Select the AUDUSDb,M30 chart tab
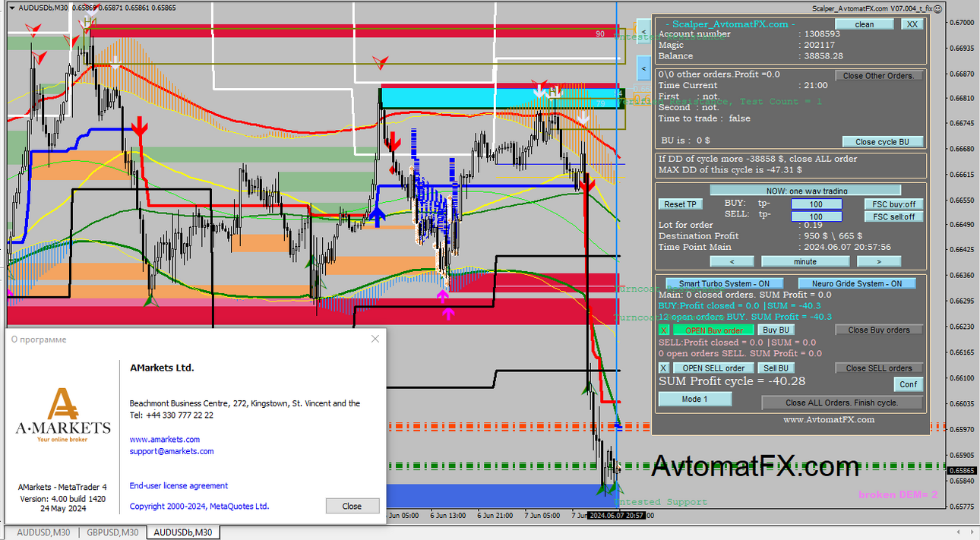The height and width of the screenshot is (540, 980). click(x=182, y=532)
